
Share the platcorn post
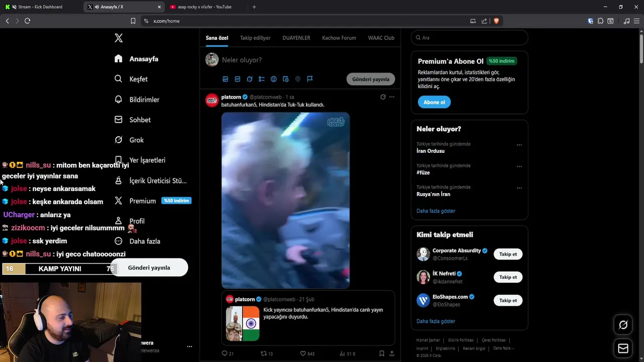(392, 353)
